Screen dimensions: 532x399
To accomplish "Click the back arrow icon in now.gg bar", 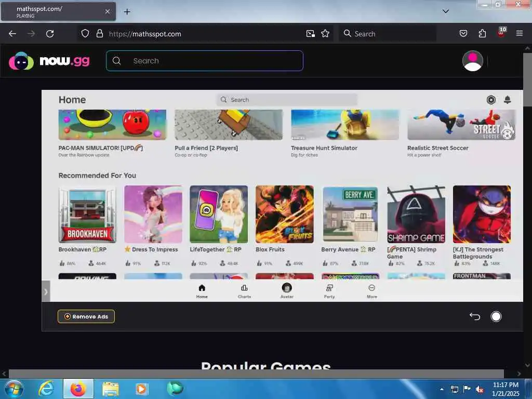I will (x=475, y=316).
